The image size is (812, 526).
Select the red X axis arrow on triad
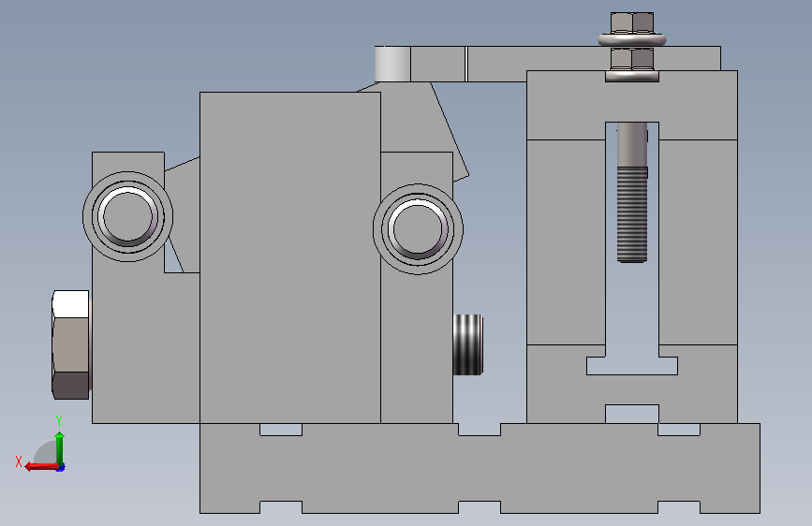[x=40, y=467]
